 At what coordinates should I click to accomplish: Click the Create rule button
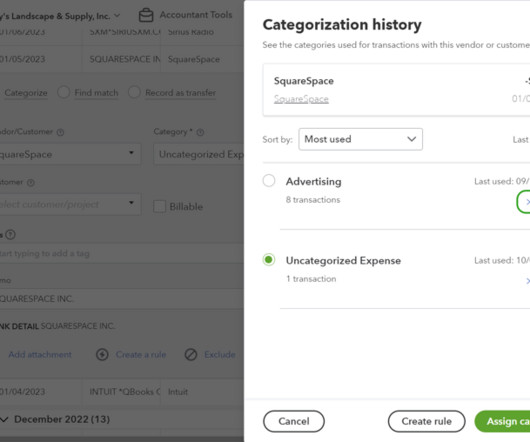426,421
